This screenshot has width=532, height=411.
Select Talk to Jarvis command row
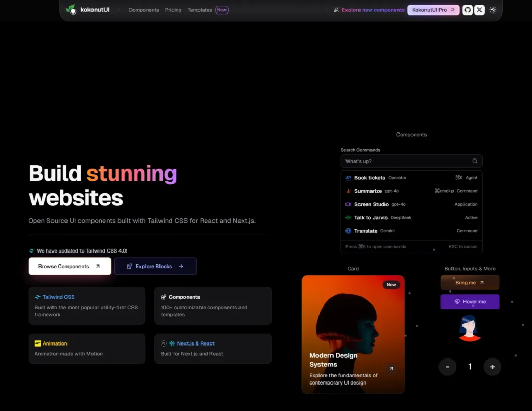tap(411, 218)
